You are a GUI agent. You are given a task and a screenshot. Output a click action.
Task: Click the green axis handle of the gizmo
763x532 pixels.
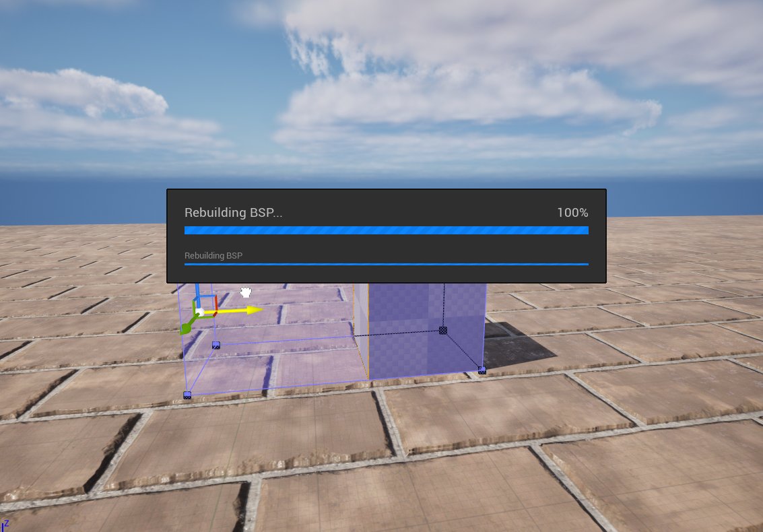[187, 327]
